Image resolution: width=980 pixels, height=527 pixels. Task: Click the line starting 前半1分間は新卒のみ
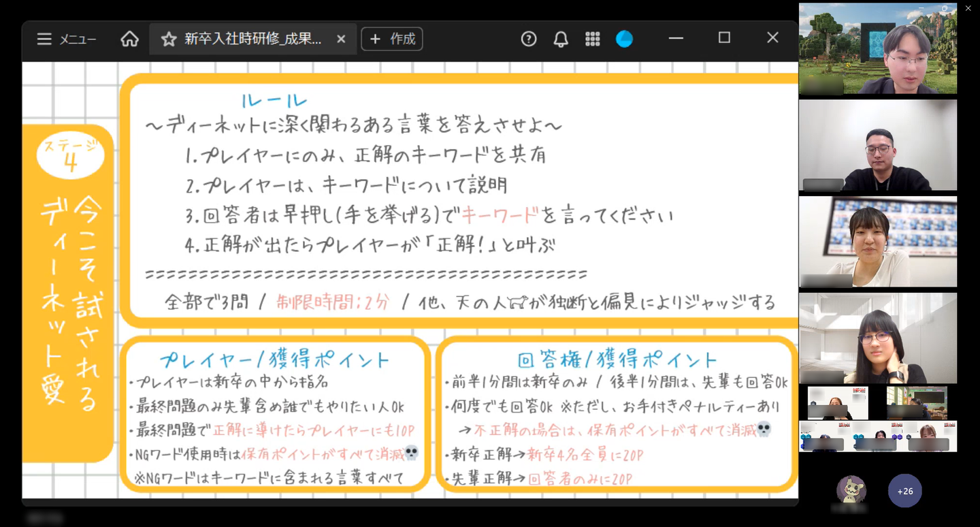click(x=615, y=383)
